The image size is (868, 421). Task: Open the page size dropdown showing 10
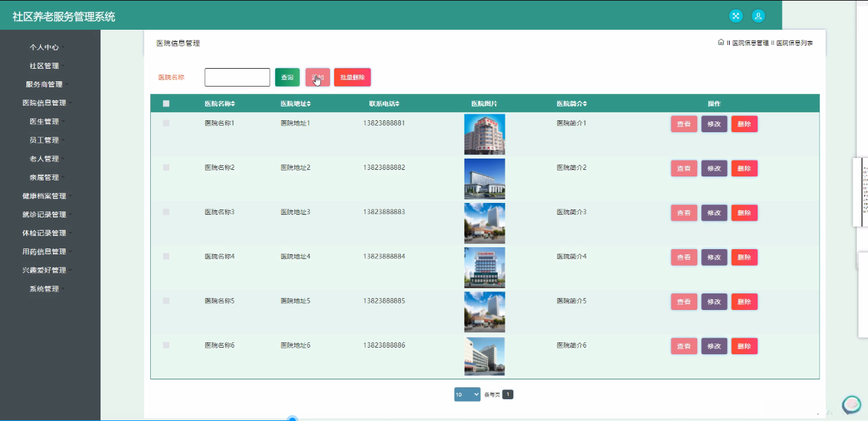(x=467, y=395)
